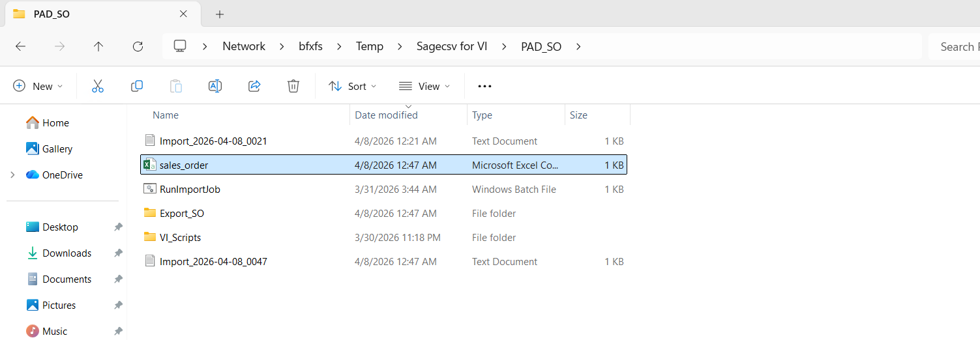980x340 pixels.
Task: Click the pin icon beside Downloads
Action: tap(118, 253)
